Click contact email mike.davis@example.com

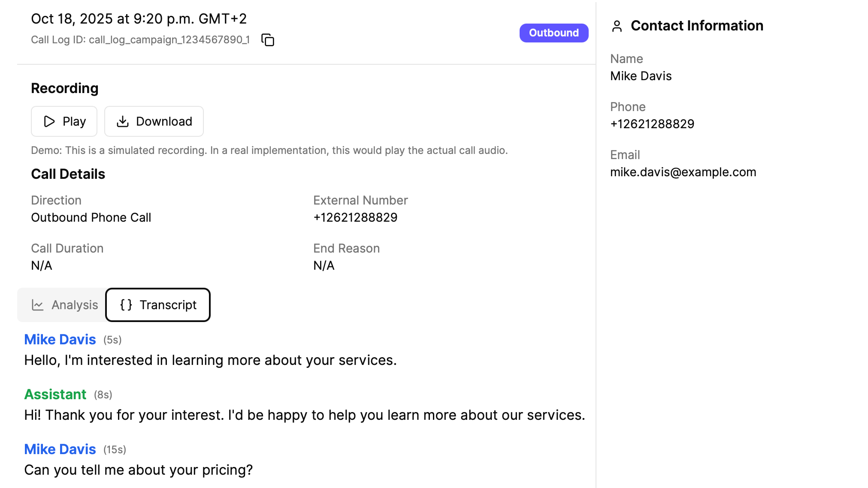[683, 172]
